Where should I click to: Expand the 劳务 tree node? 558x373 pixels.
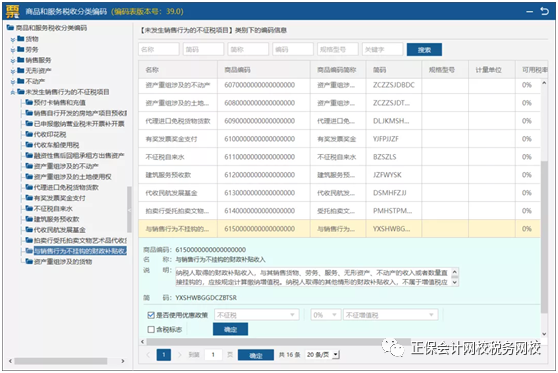coord(13,50)
